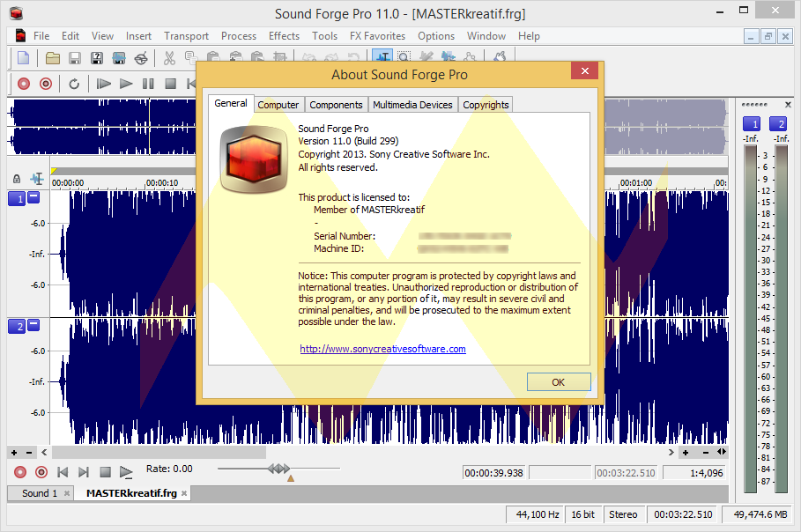Switch to Multimedia Devices tab
801x532 pixels.
(x=412, y=105)
